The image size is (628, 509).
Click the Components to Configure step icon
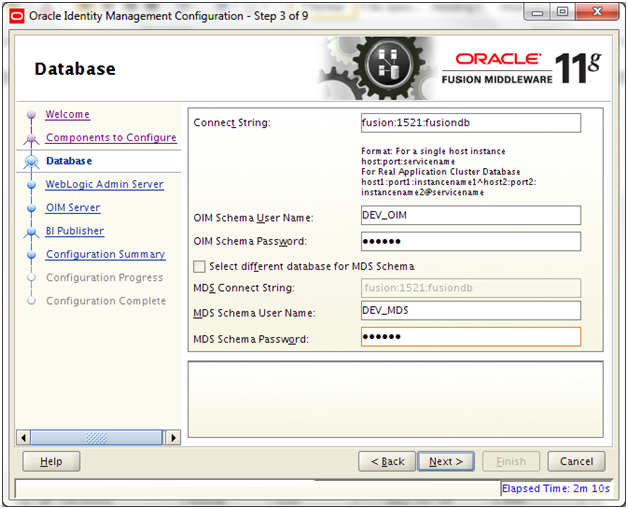click(31, 139)
